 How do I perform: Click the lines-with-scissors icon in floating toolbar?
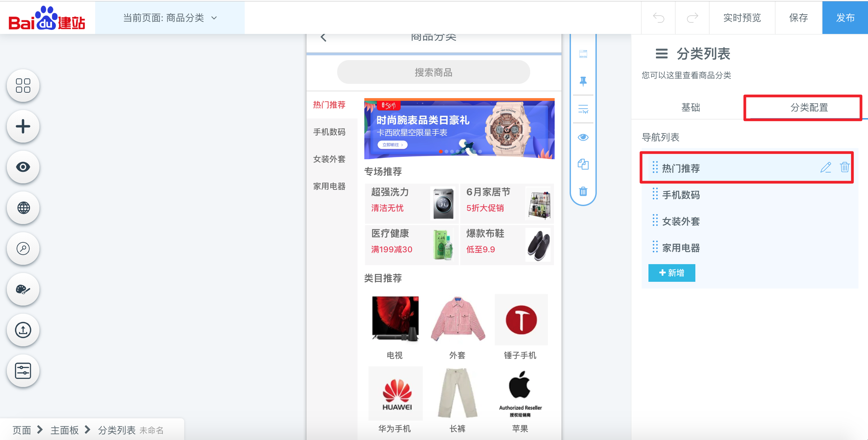(x=583, y=109)
